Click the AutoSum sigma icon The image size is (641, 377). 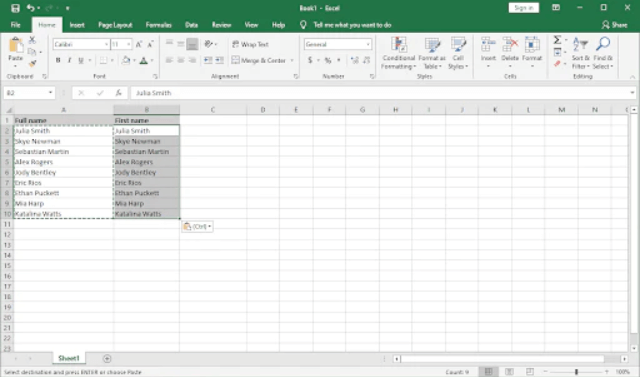557,40
